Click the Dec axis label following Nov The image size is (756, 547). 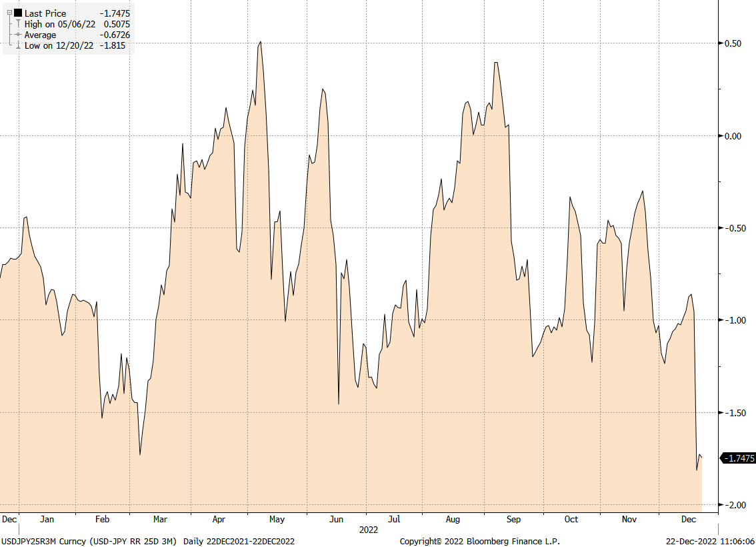pyautogui.click(x=689, y=520)
